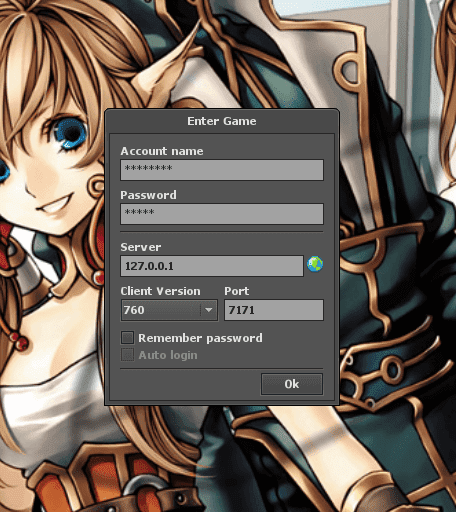The height and width of the screenshot is (512, 456).
Task: Click the Enter Game window title
Action: point(222,121)
